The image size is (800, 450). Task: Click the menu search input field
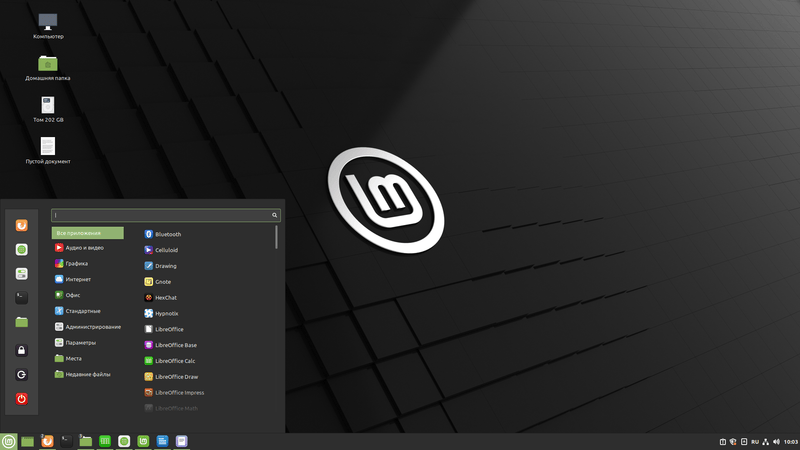160,215
